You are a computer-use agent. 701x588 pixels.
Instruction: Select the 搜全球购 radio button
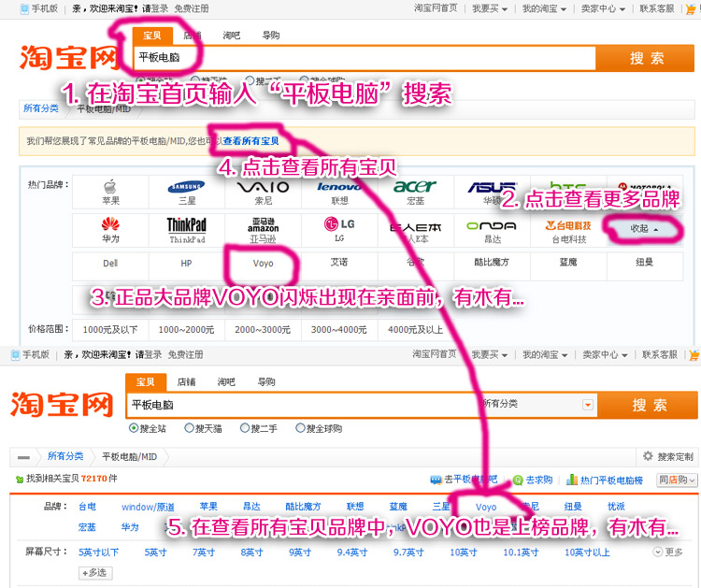click(x=300, y=428)
